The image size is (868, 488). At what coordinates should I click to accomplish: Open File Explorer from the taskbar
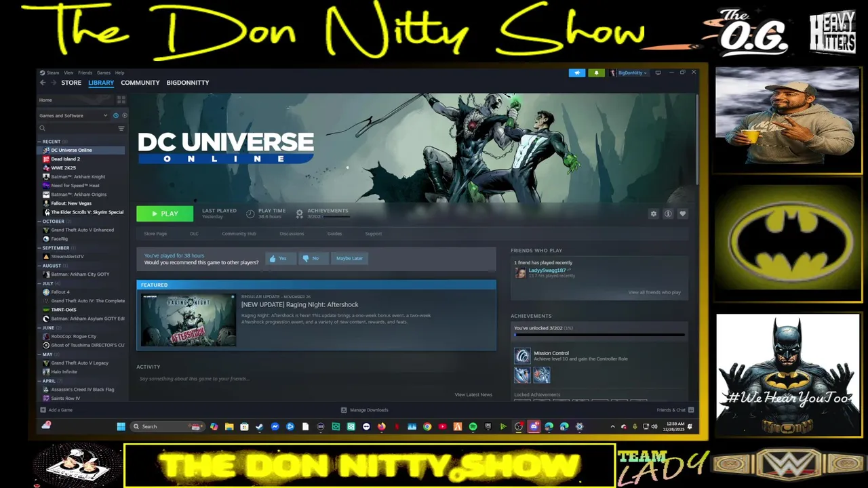[x=229, y=426]
